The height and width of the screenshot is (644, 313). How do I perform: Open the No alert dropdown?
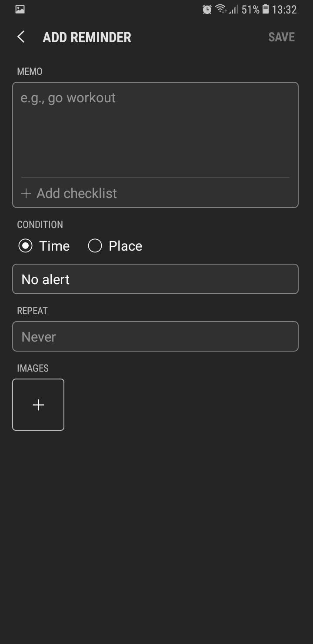(x=155, y=279)
